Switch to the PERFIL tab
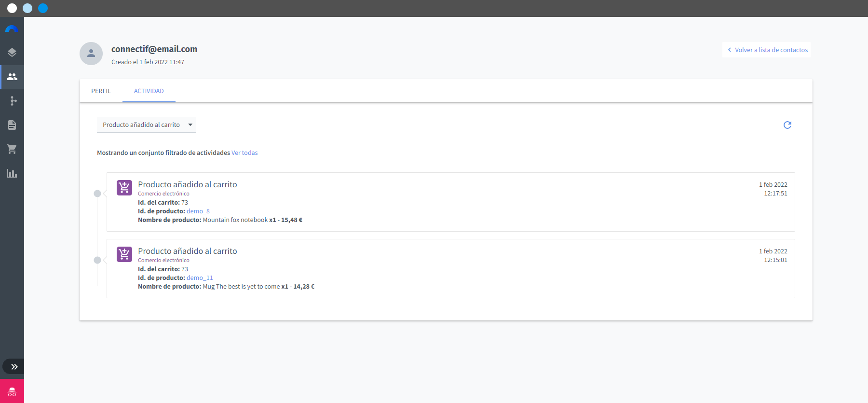The width and height of the screenshot is (868, 403). coord(101,91)
